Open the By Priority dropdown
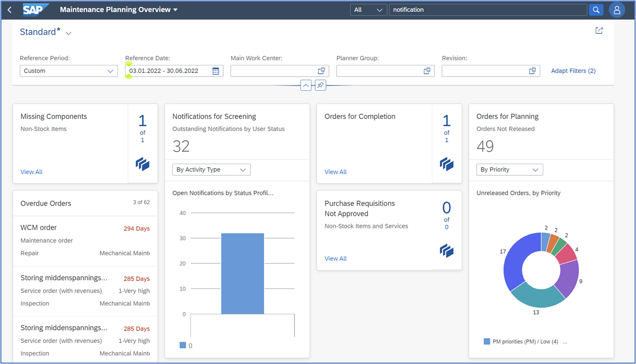The width and height of the screenshot is (636, 364). click(x=510, y=170)
